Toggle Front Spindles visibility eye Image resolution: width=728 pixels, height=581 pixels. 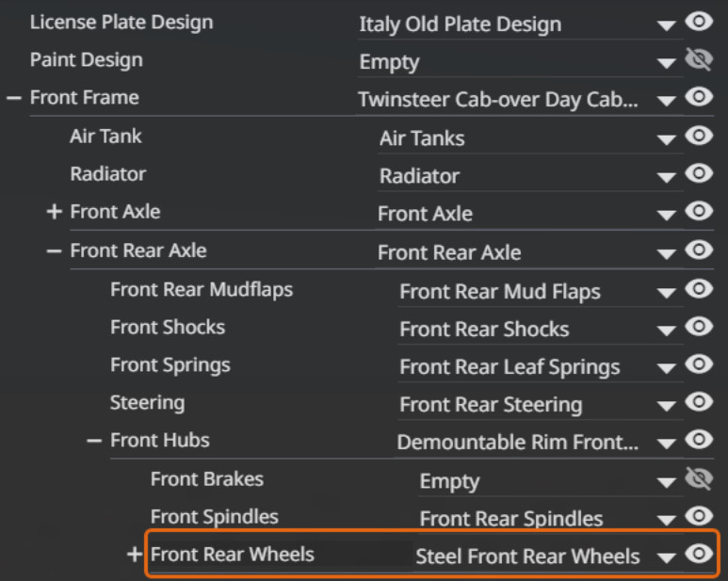pos(699,517)
